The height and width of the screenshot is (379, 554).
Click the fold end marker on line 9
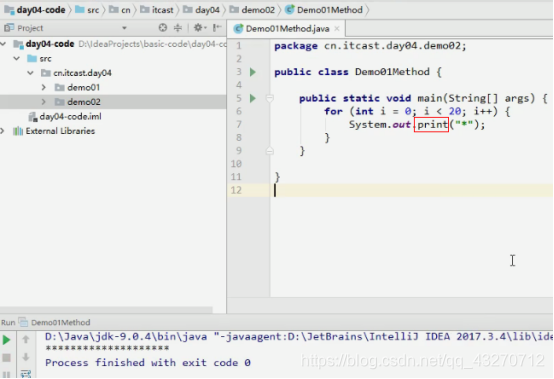coord(270,151)
